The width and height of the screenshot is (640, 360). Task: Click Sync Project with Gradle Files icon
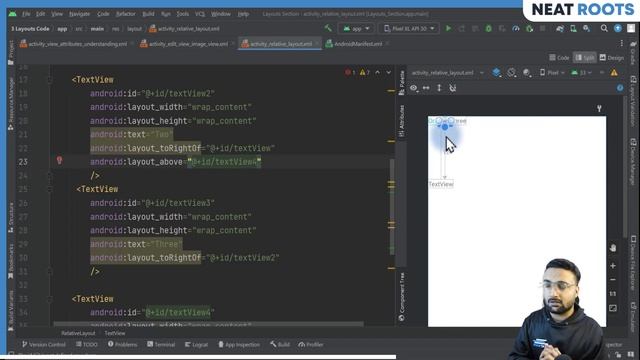pyautogui.click(x=560, y=29)
